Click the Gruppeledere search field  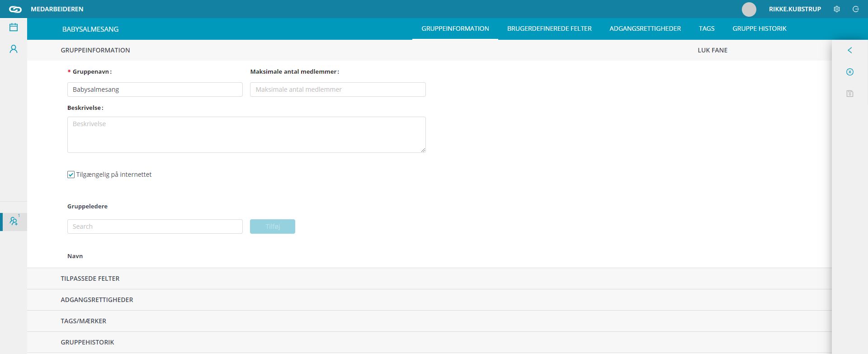[x=155, y=227]
